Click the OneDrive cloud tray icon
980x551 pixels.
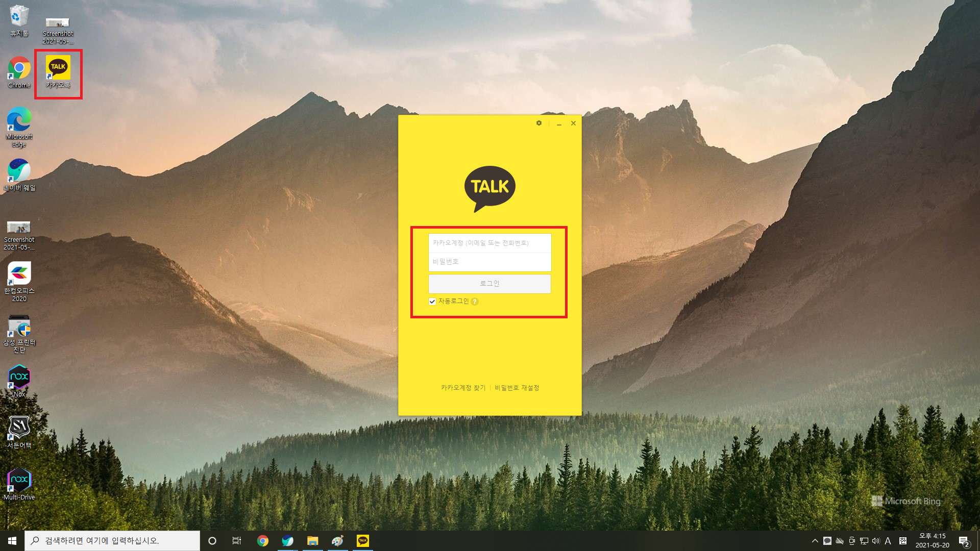[x=840, y=541]
